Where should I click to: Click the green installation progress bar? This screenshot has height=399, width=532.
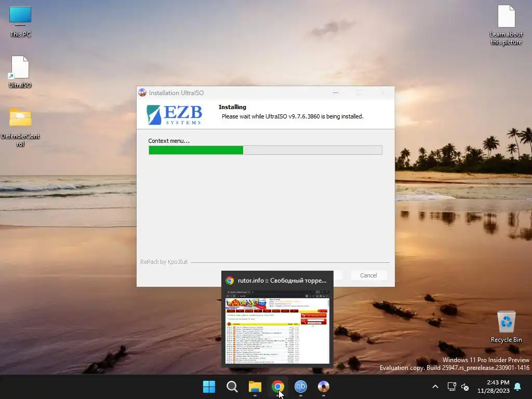265,150
